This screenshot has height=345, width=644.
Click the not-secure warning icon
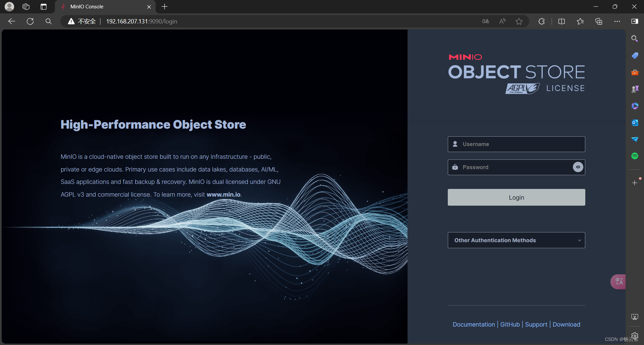71,21
